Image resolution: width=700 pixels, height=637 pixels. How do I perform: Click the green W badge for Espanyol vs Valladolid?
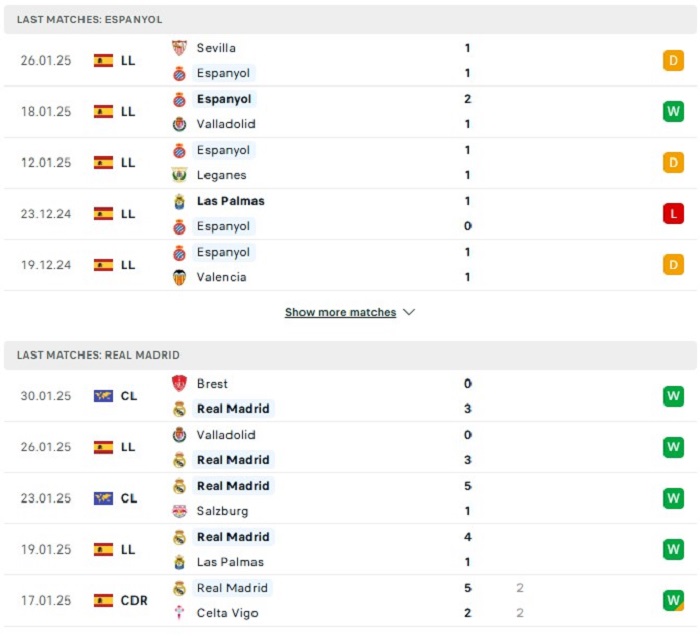tap(673, 111)
